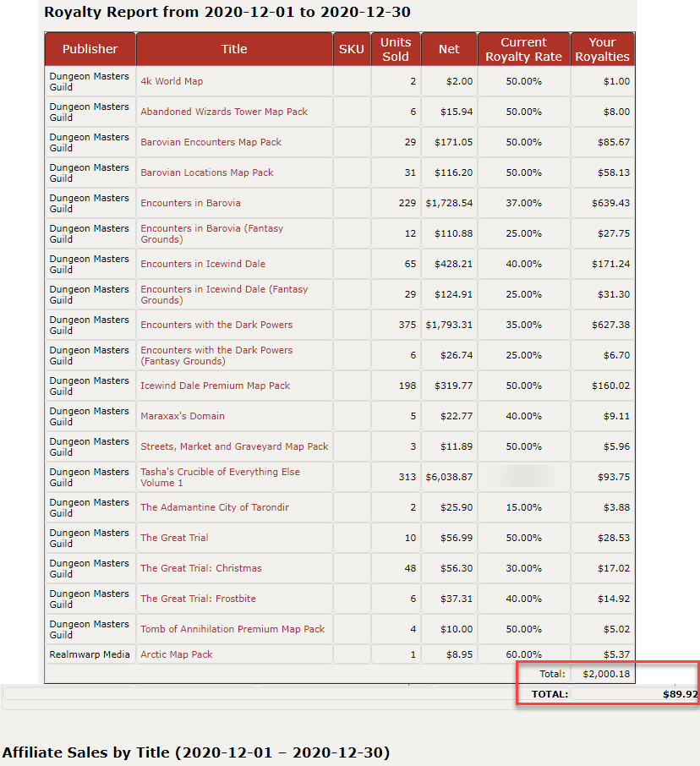700x766 pixels.
Task: Open Encounters in Barovia link with 229 units
Action: click(190, 203)
